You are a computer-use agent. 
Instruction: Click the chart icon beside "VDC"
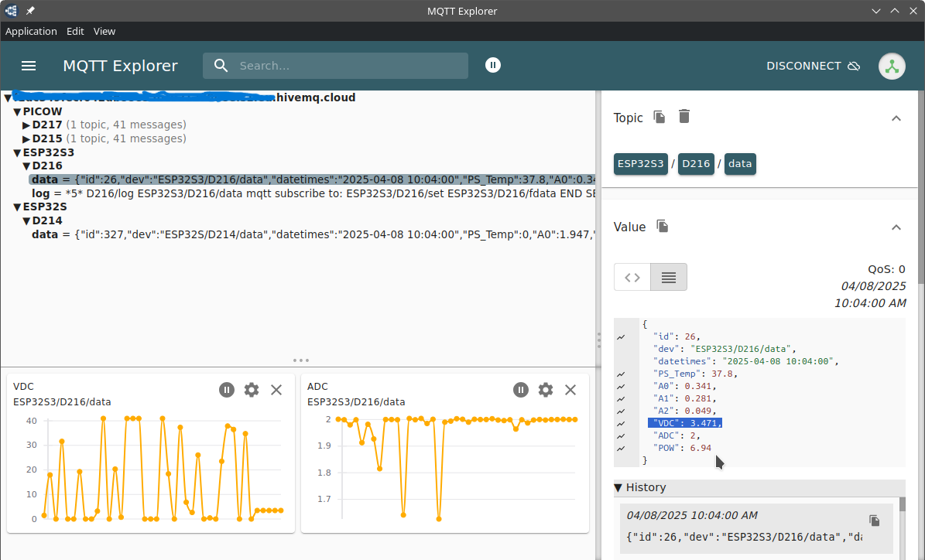click(x=621, y=424)
